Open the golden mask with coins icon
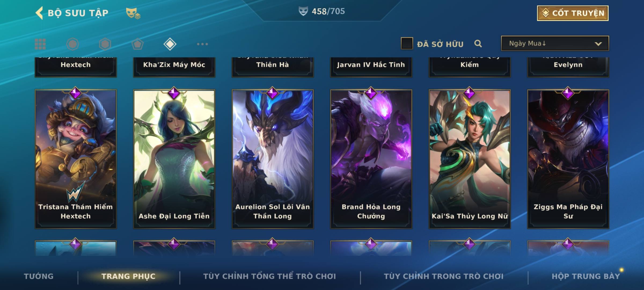Screen dimensions: 644x290 click(x=133, y=13)
